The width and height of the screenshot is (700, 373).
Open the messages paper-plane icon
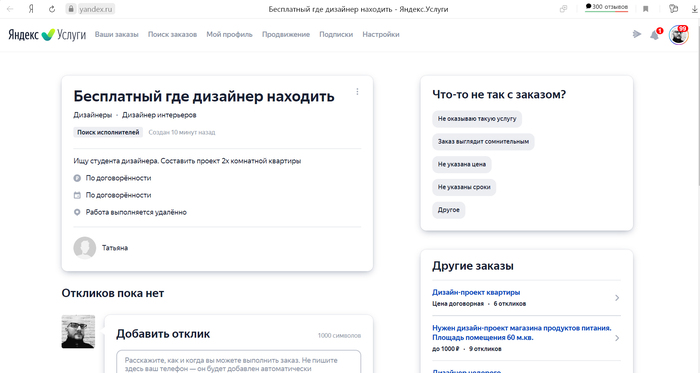[x=637, y=34]
